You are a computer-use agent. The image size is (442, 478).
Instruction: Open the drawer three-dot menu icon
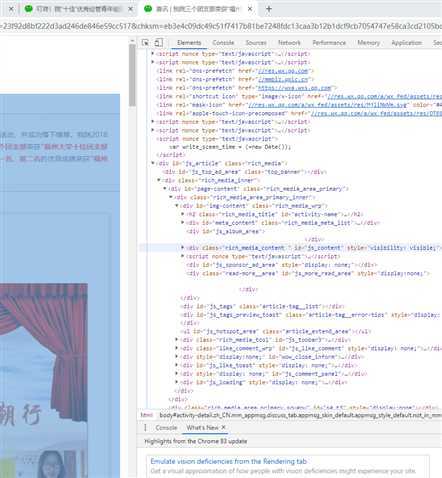145,427
